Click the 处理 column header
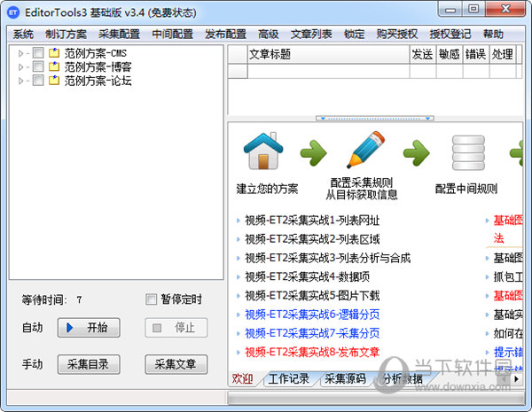 point(503,54)
